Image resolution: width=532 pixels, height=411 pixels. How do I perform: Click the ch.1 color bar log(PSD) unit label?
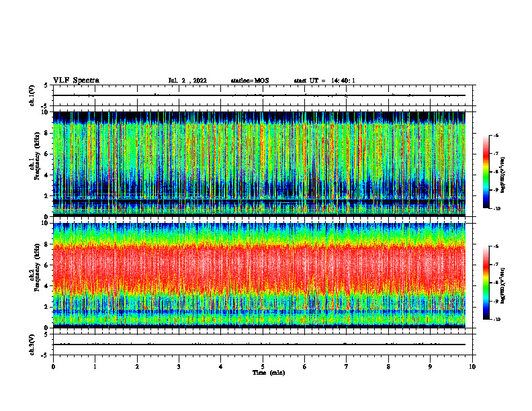[503, 175]
